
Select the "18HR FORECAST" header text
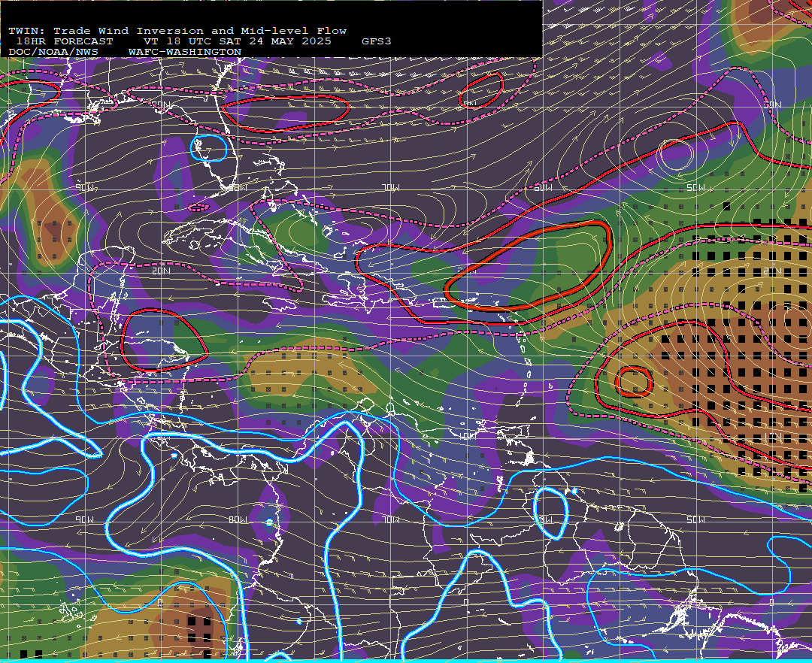click(64, 41)
